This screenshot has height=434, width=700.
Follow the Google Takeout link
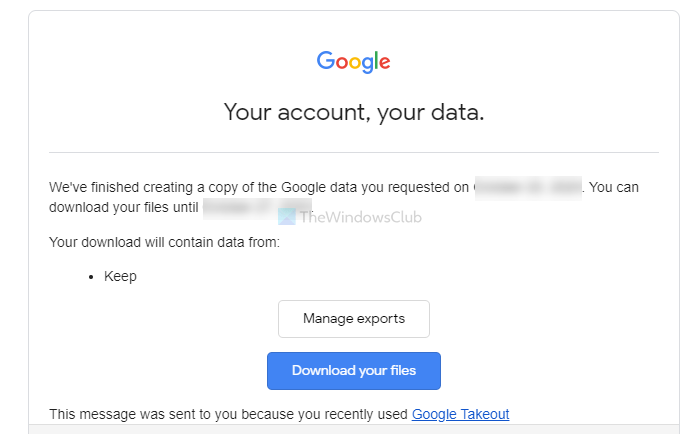[x=460, y=414]
